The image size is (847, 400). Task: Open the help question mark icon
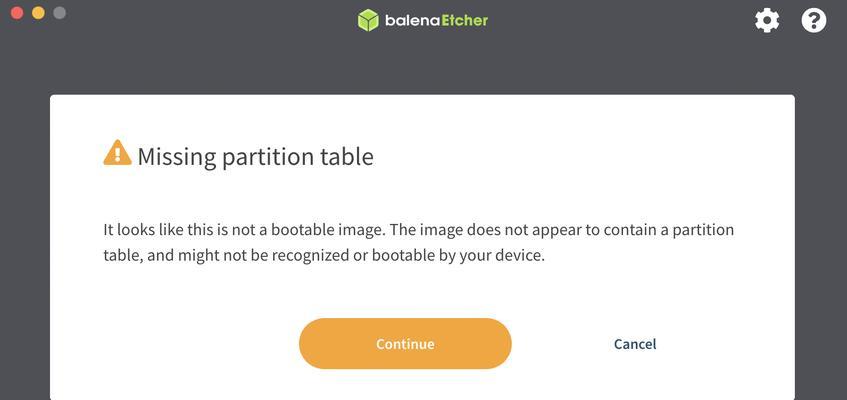coord(814,21)
